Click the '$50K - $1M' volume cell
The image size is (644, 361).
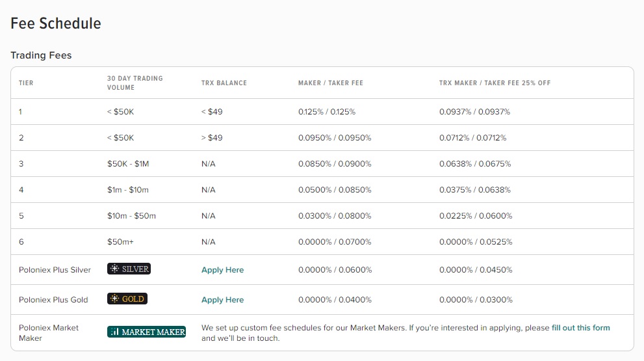tap(128, 164)
